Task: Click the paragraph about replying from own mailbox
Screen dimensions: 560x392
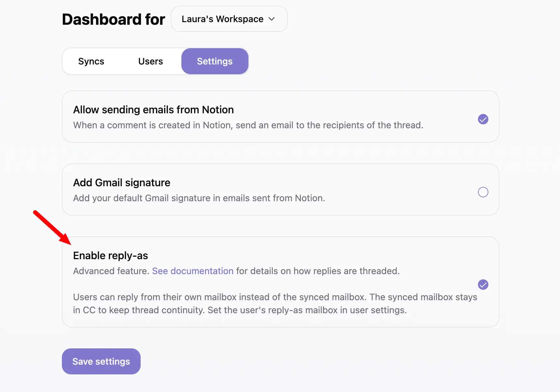Action: click(x=275, y=303)
